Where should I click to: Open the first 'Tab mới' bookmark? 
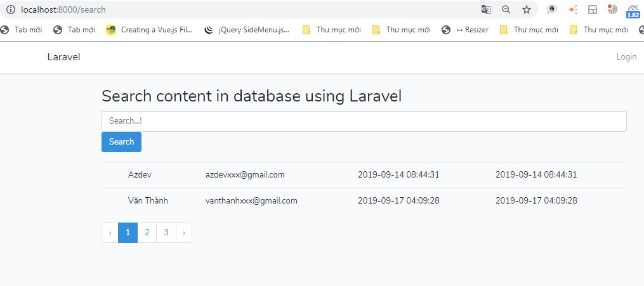click(x=22, y=30)
